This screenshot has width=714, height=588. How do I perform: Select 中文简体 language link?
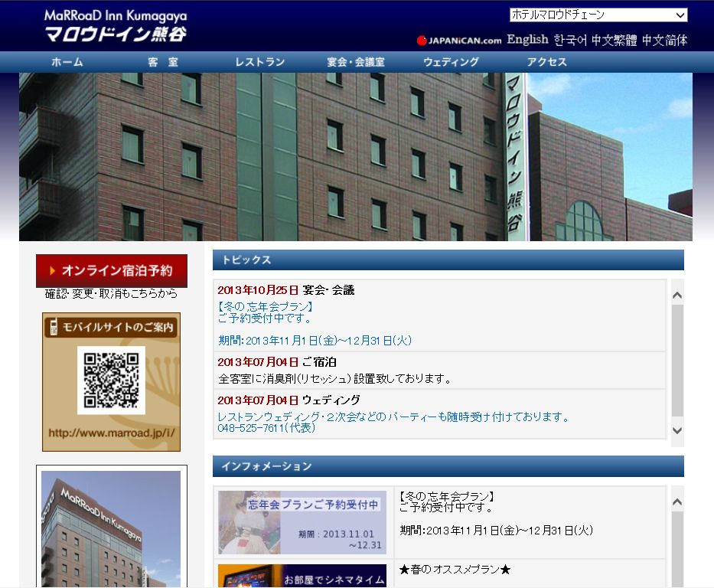tap(664, 40)
